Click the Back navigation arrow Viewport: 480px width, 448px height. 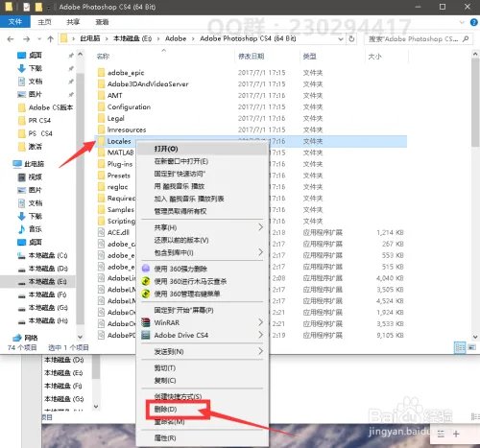pyautogui.click(x=11, y=39)
